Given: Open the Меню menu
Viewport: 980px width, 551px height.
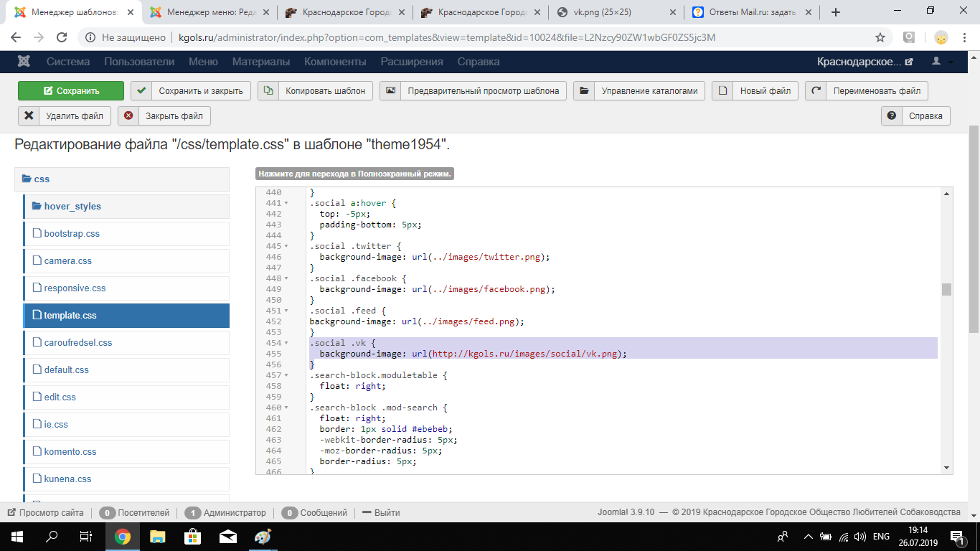Looking at the screenshot, I should coord(203,62).
